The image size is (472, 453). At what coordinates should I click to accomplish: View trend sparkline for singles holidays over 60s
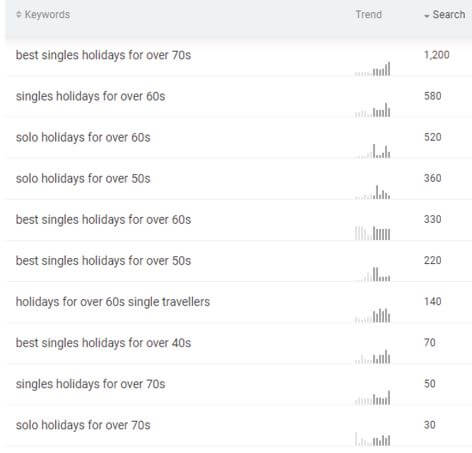(x=372, y=110)
